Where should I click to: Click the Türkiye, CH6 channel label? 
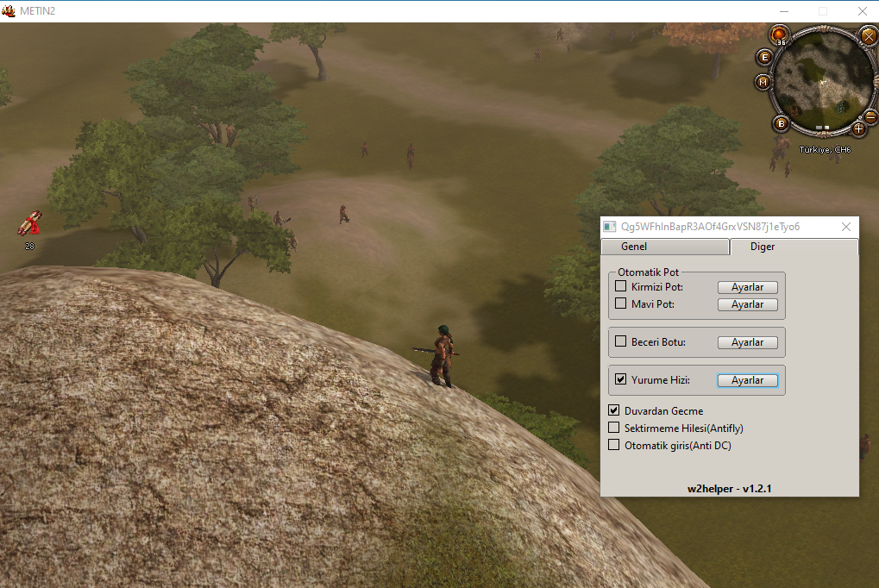825,150
